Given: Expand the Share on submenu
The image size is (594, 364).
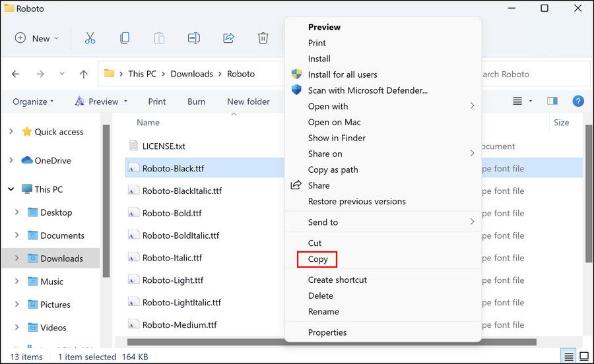Looking at the screenshot, I should tap(472, 153).
